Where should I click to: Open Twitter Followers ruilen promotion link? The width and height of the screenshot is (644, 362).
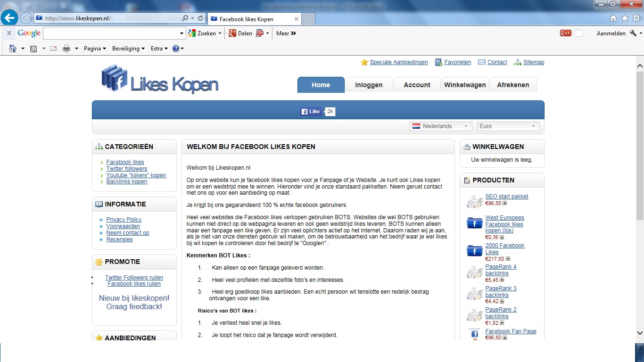pos(134,278)
